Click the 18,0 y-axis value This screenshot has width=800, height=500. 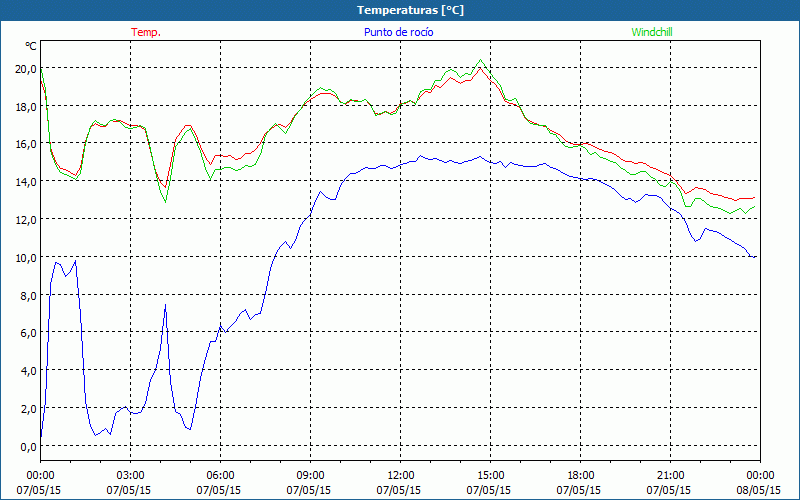[x=25, y=106]
